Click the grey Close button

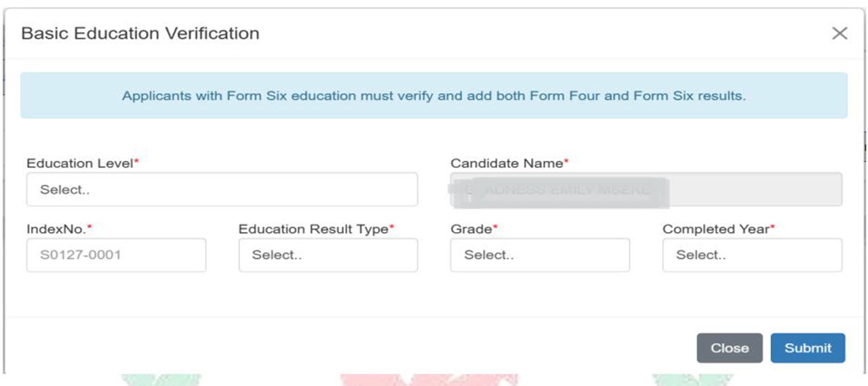[x=729, y=348]
